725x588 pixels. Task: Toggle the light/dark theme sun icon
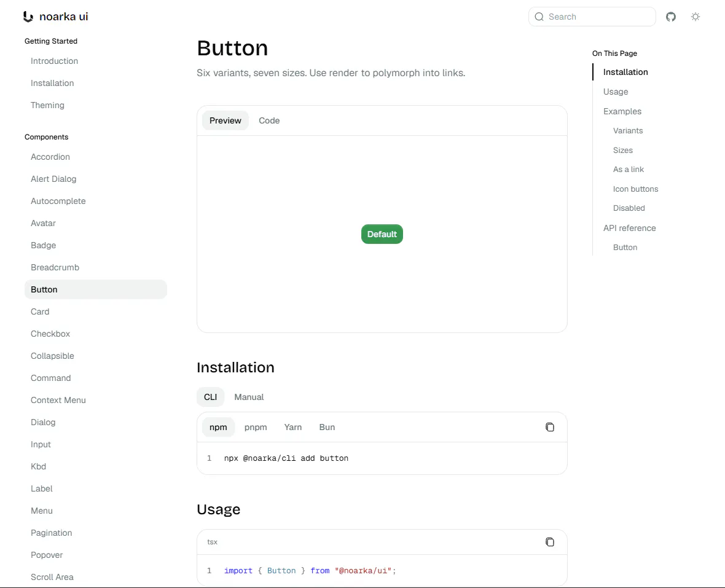click(696, 17)
